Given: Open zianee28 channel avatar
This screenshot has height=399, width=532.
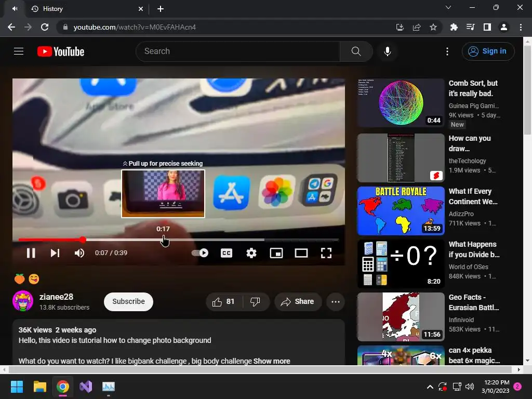Looking at the screenshot, I should [23, 301].
